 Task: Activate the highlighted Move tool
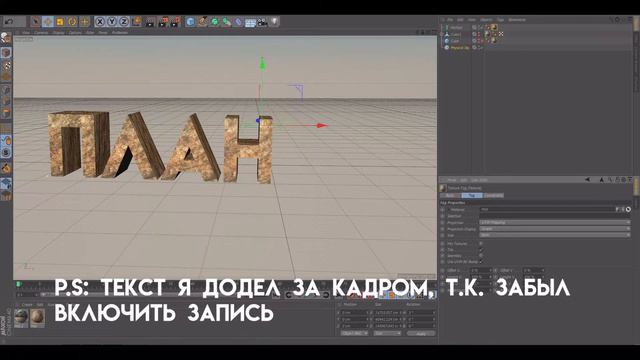[48, 21]
